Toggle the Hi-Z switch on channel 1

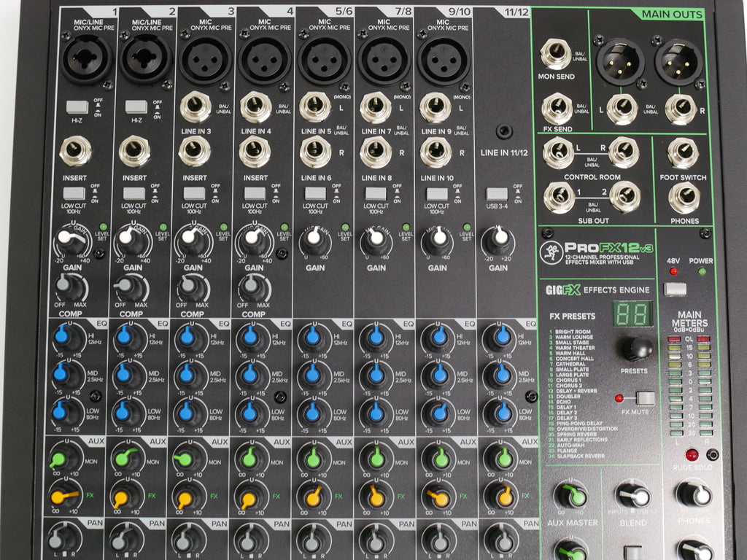click(x=77, y=107)
